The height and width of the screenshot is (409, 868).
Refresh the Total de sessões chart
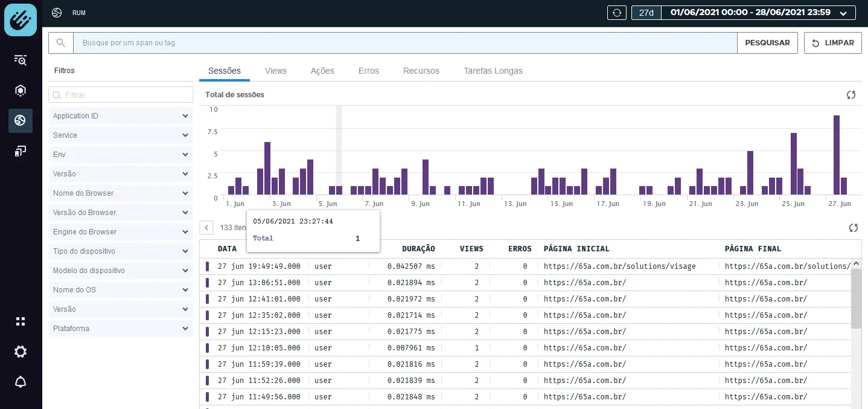pyautogui.click(x=851, y=95)
